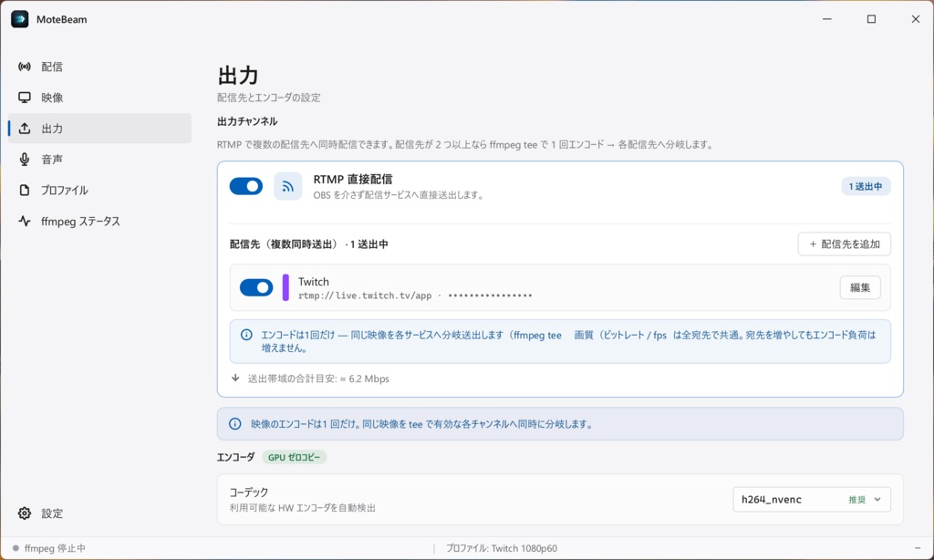
Task: Click the gear icon beside 設定
Action: (25, 513)
